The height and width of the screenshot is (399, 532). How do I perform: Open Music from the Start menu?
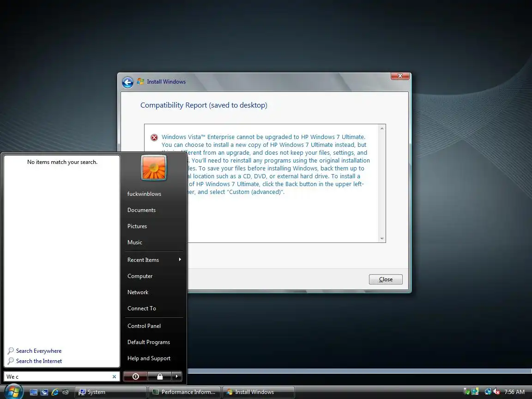pos(135,242)
